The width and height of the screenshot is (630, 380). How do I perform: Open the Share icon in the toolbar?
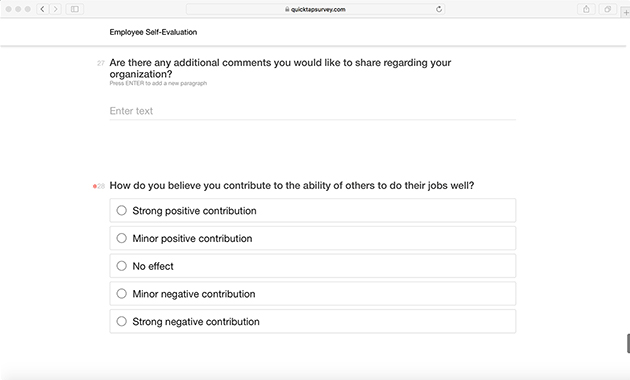tap(586, 9)
